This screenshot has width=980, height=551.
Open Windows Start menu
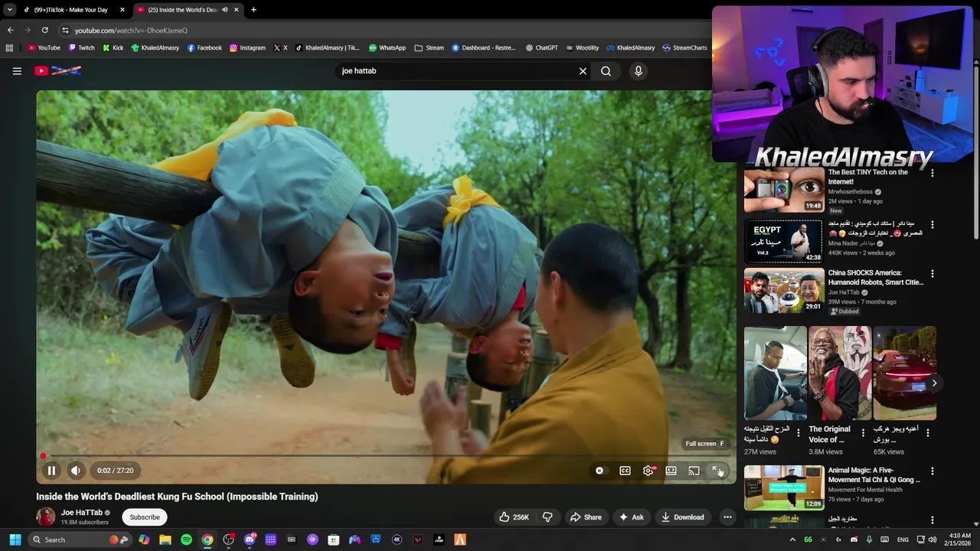[15, 540]
